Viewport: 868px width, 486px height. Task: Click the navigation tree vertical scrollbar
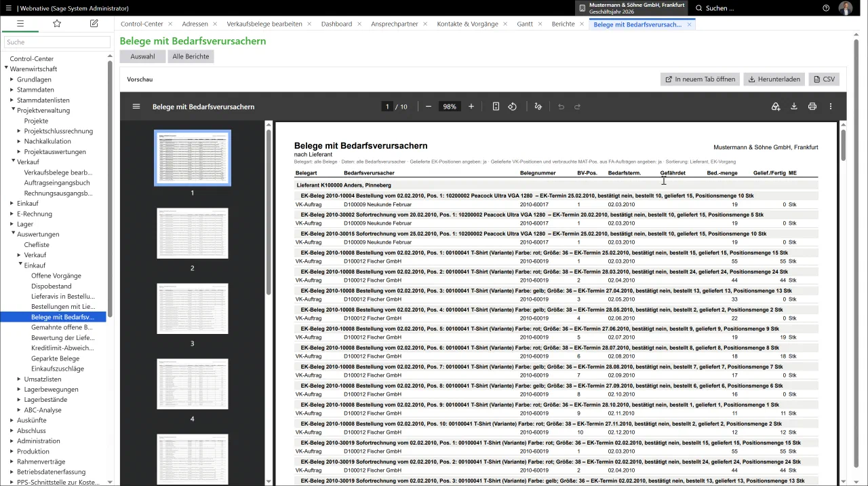(x=110, y=189)
